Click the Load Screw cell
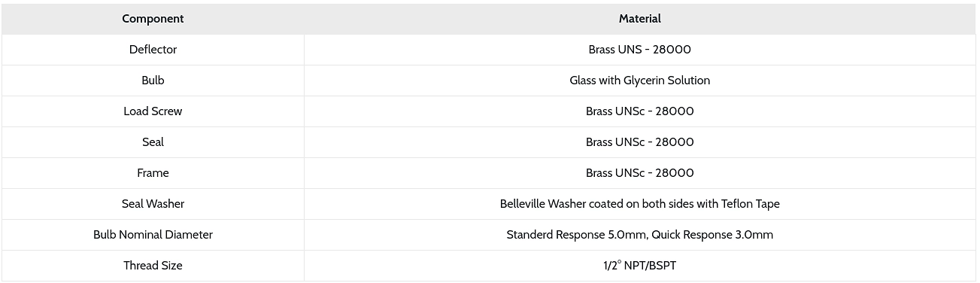The height and width of the screenshot is (283, 980). 153,111
